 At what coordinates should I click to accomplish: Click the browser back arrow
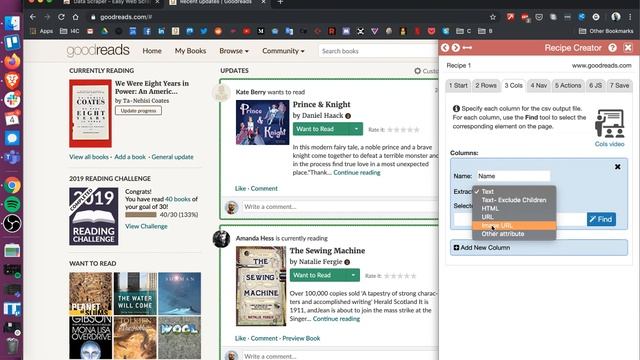pyautogui.click(x=33, y=17)
